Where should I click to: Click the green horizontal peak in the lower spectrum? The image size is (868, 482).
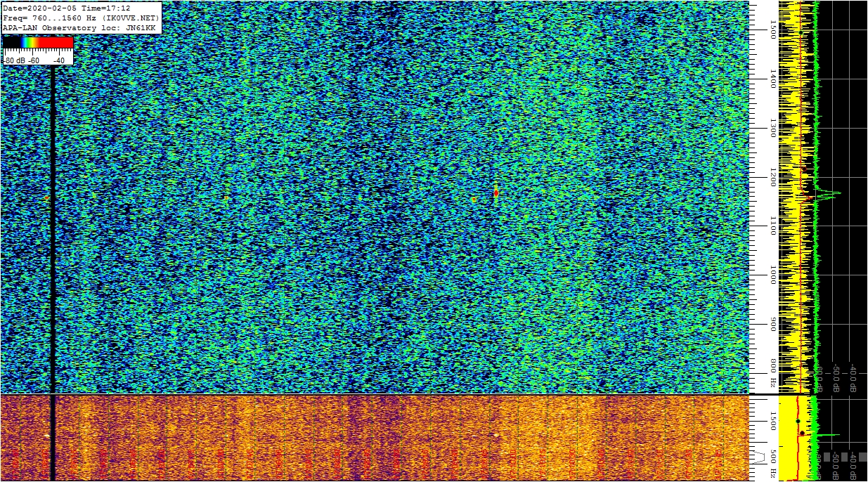pos(828,435)
